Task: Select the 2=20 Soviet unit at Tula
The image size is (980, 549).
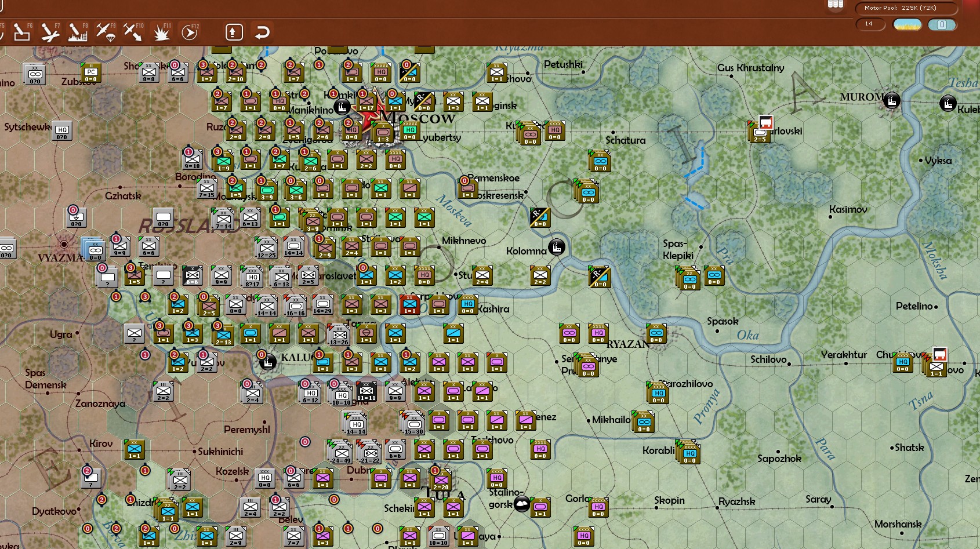Action: [x=441, y=481]
